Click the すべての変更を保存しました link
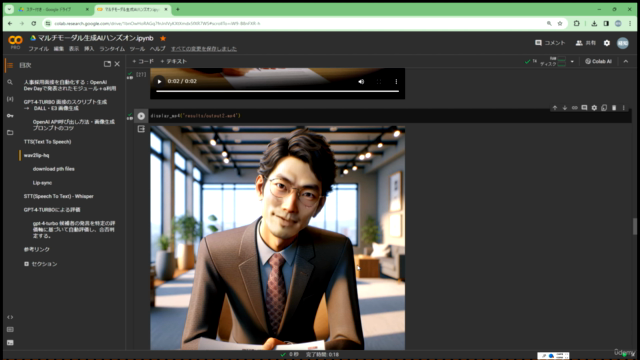 click(204, 49)
